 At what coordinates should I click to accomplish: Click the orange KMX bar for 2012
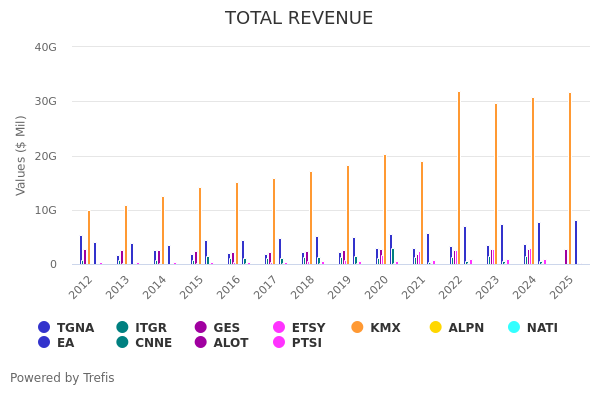tap(88, 238)
